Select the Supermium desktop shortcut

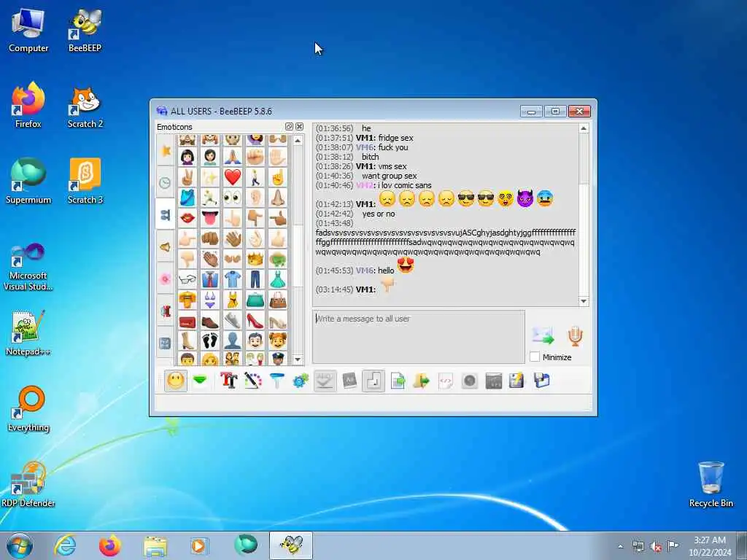pyautogui.click(x=28, y=182)
